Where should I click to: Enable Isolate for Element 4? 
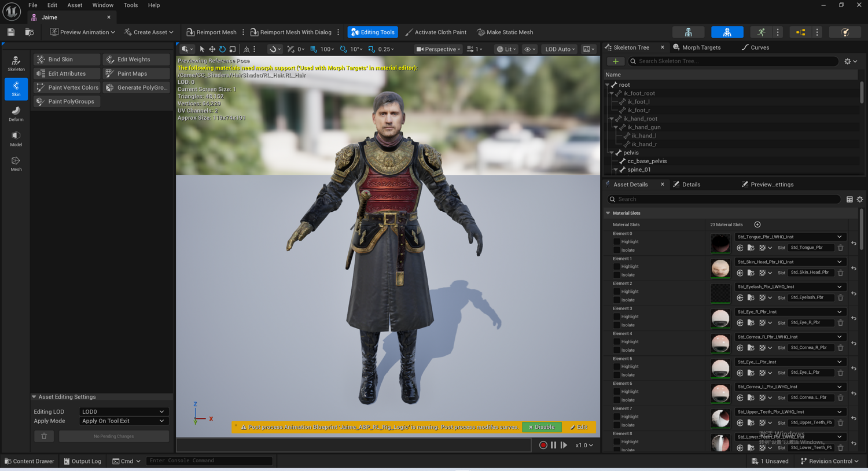click(617, 350)
